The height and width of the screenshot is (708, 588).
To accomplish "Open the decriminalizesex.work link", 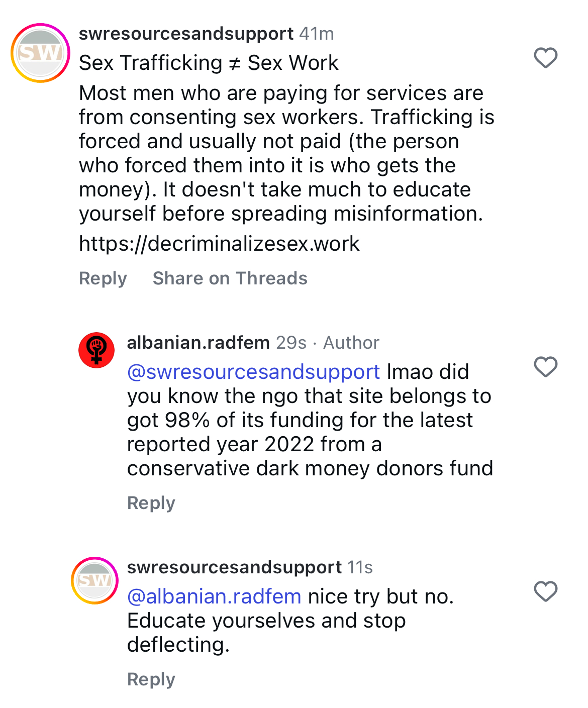I will (x=219, y=244).
